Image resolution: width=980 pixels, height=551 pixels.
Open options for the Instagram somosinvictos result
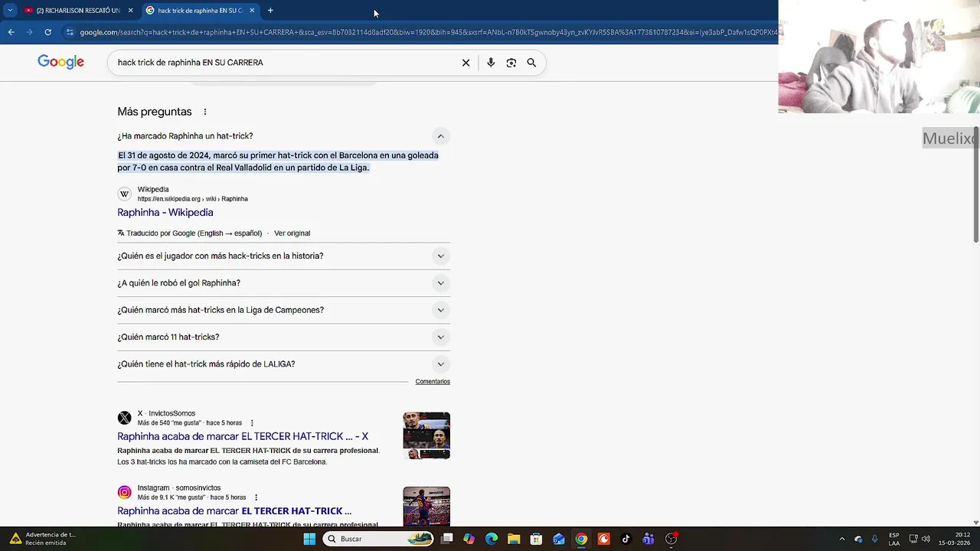256,497
